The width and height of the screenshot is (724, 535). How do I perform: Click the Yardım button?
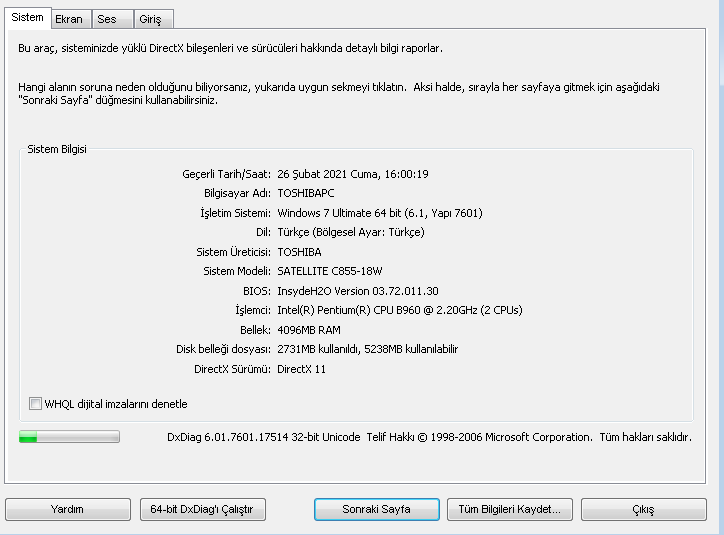coord(68,509)
